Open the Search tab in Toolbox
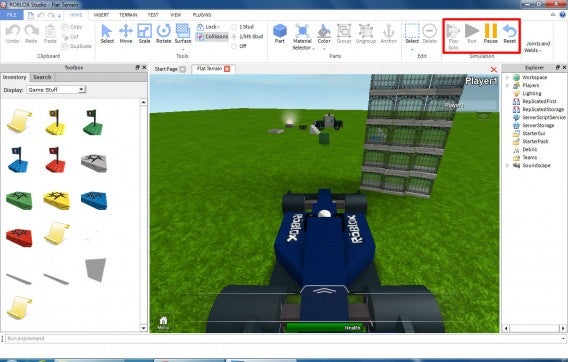 tap(42, 77)
